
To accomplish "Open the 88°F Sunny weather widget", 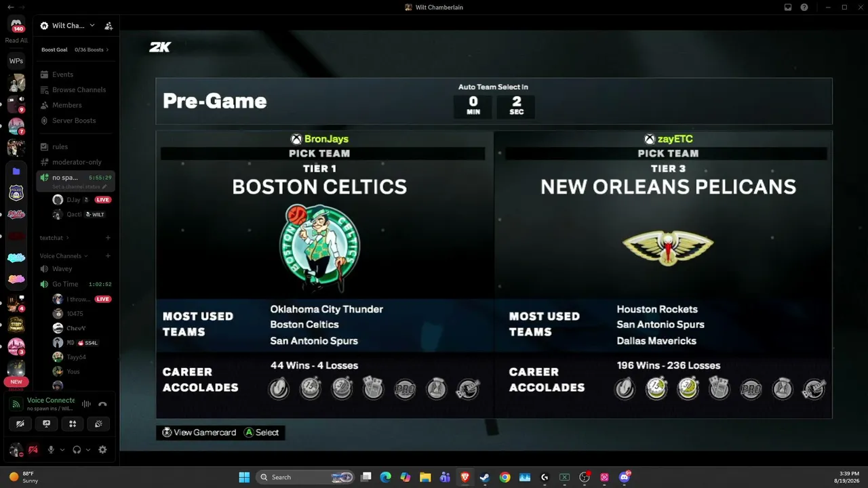I will (24, 477).
